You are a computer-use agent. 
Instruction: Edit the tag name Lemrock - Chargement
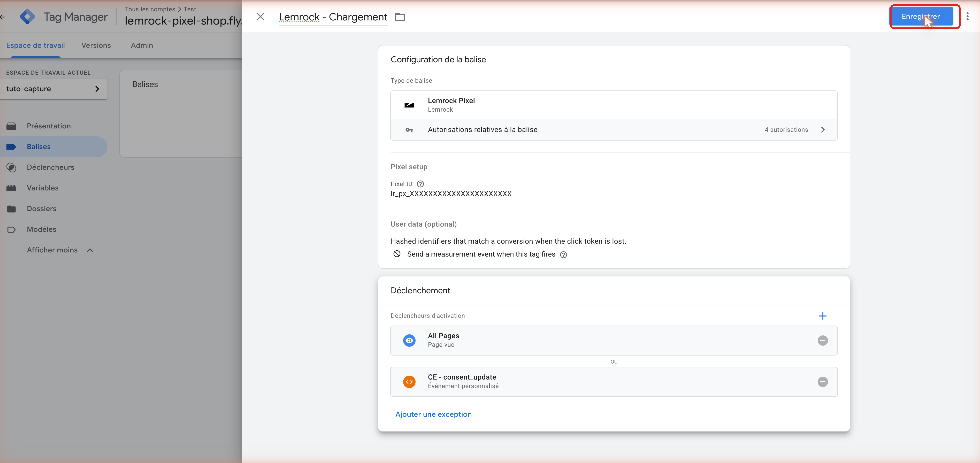click(333, 17)
